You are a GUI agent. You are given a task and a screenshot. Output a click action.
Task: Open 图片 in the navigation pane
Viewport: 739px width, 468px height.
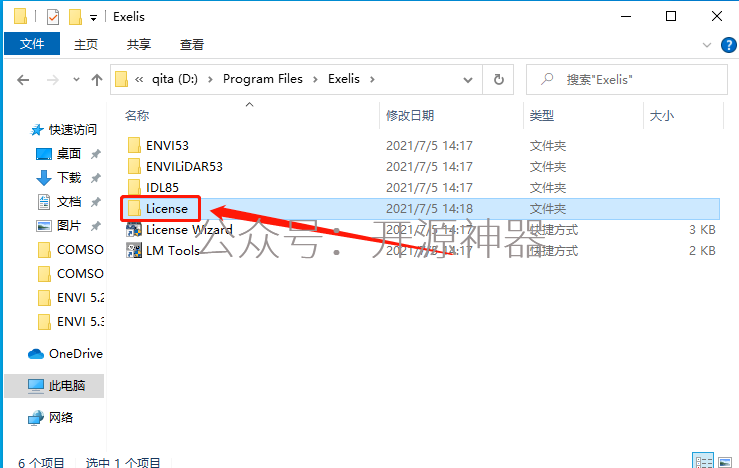tap(69, 226)
